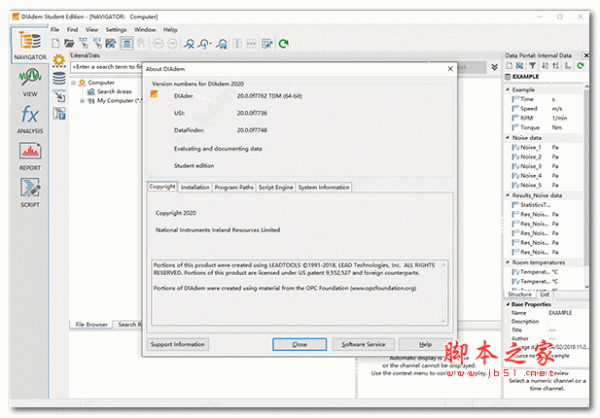Click the new file toolbar icon
This screenshot has width=600, height=418.
pos(55,43)
